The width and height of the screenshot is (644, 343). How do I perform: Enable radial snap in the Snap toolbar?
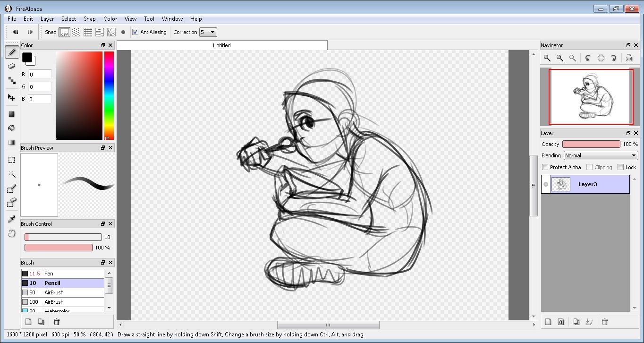(x=111, y=32)
